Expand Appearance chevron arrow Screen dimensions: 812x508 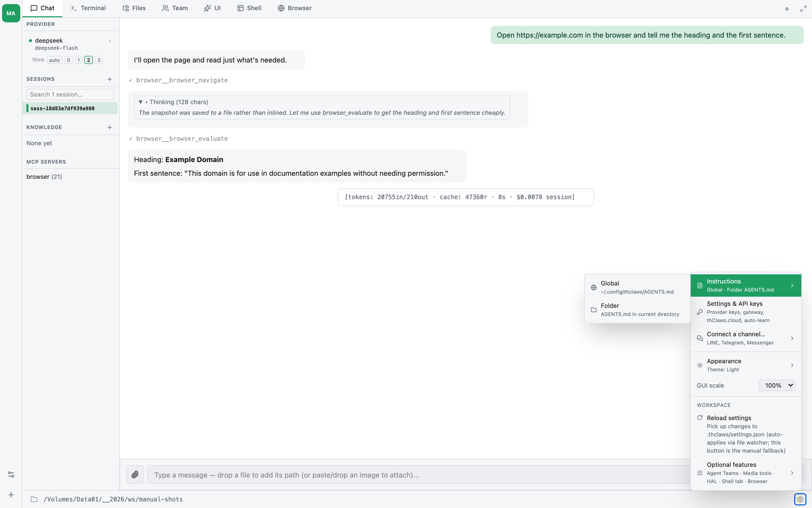tap(792, 365)
